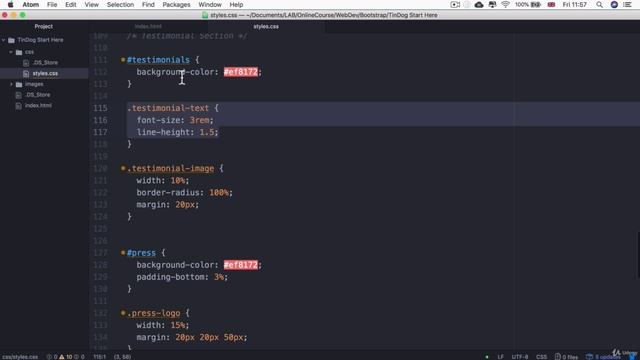Image resolution: width=640 pixels, height=360 pixels.
Task: Click the gutter marker beside .testimonial-image
Action: point(123,168)
